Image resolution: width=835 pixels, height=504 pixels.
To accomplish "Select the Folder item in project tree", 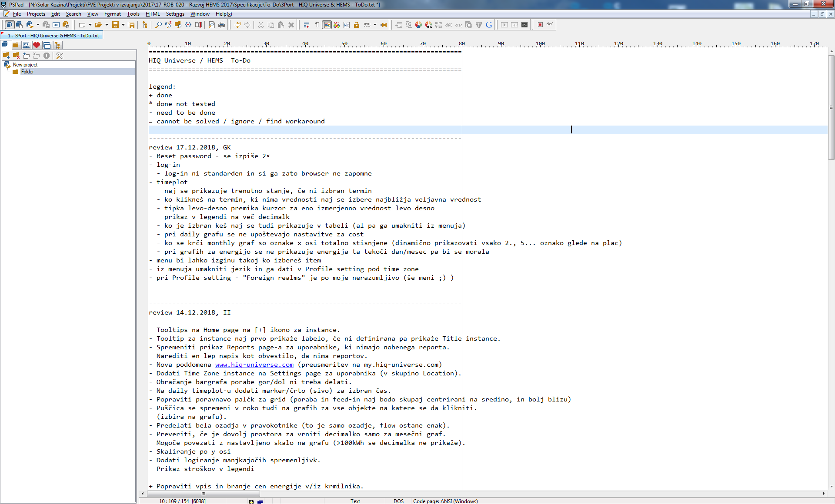I will pos(27,72).
